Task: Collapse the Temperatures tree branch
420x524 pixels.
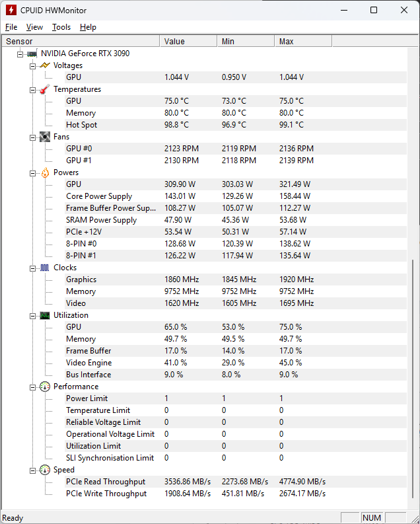Action: [32, 89]
